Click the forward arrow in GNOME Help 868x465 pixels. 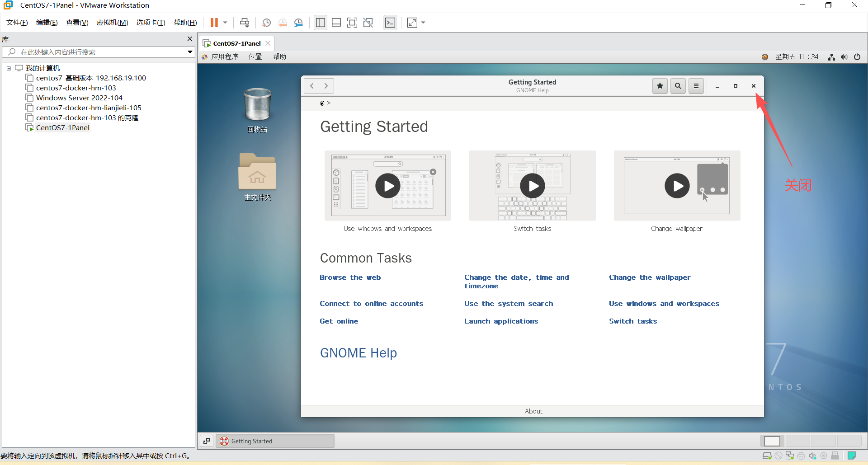[x=326, y=86]
